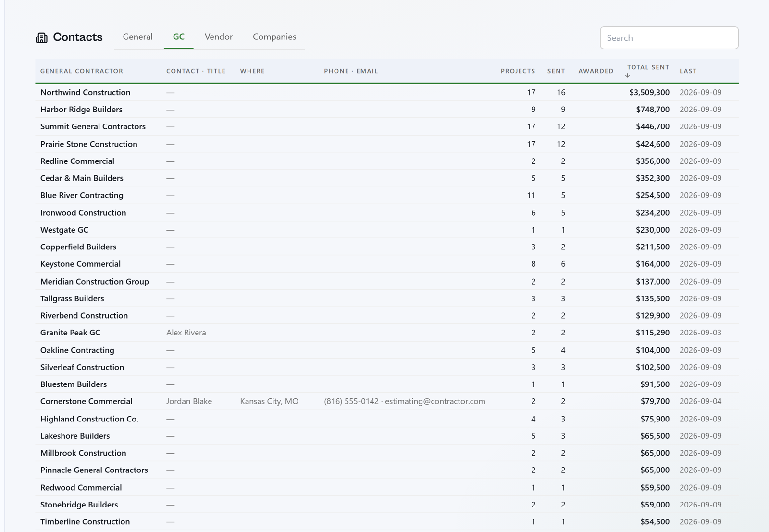The width and height of the screenshot is (769, 532).
Task: Click the 2026-09-04 last date
Action: click(x=700, y=401)
